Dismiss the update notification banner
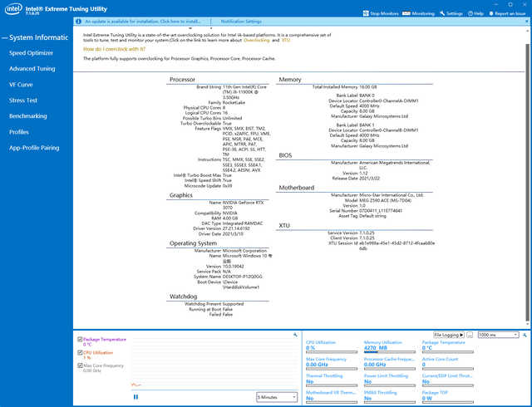The width and height of the screenshot is (532, 407). [x=527, y=22]
